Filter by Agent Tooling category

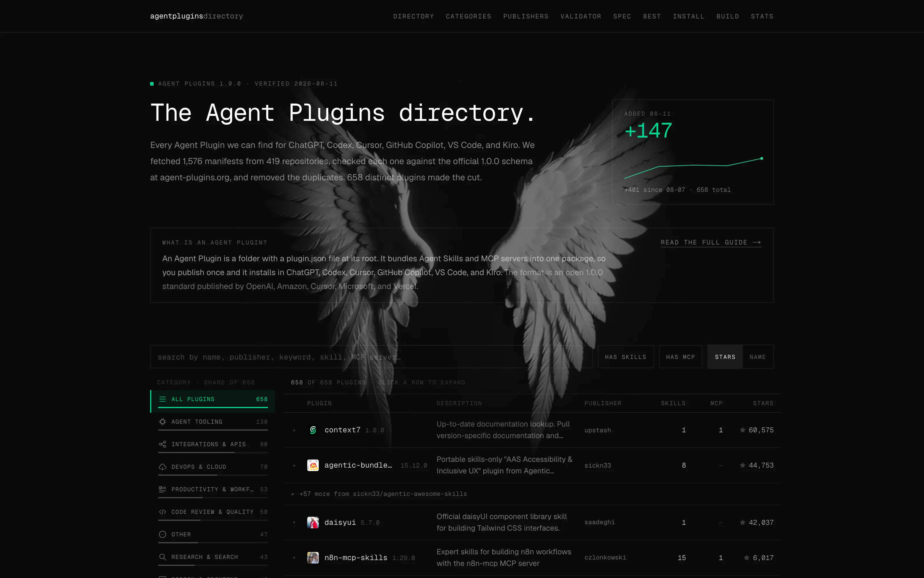tap(213, 424)
